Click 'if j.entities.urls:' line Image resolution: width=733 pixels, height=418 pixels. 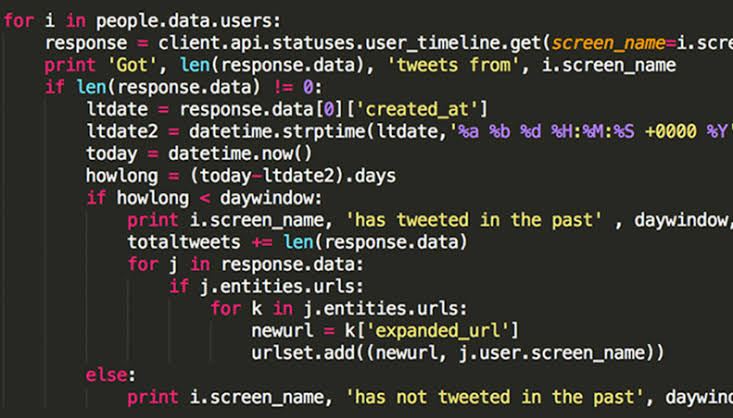pyautogui.click(x=266, y=286)
